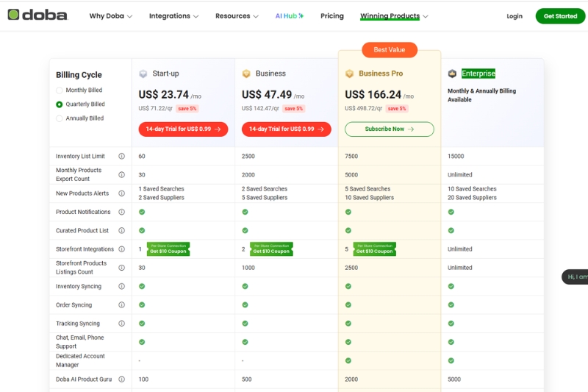The height and width of the screenshot is (392, 588).
Task: Go to the Pricing page
Action: tap(332, 15)
